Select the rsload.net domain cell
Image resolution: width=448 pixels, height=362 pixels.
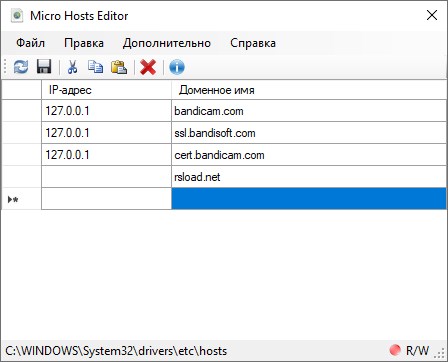309,177
